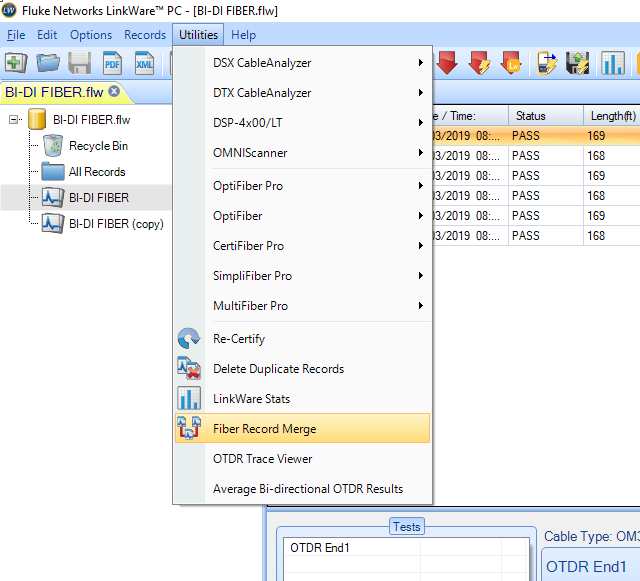The height and width of the screenshot is (581, 640).
Task: Click the Re-Certify blue arrow icon
Action: pyautogui.click(x=189, y=338)
